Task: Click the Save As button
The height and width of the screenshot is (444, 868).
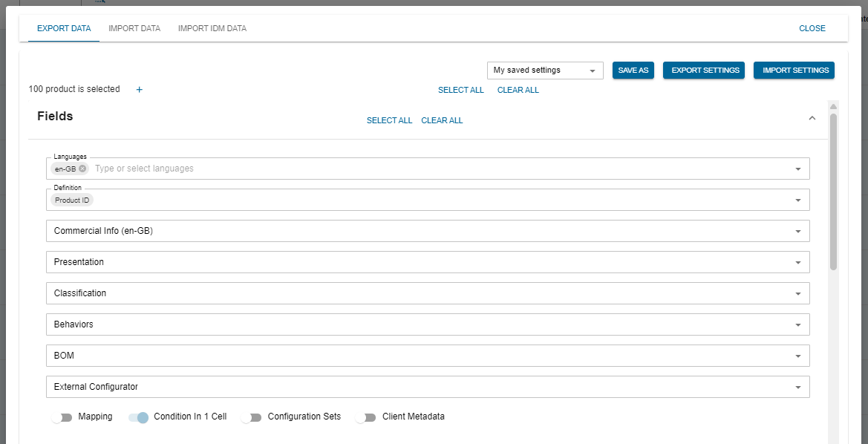Action: pyautogui.click(x=633, y=71)
